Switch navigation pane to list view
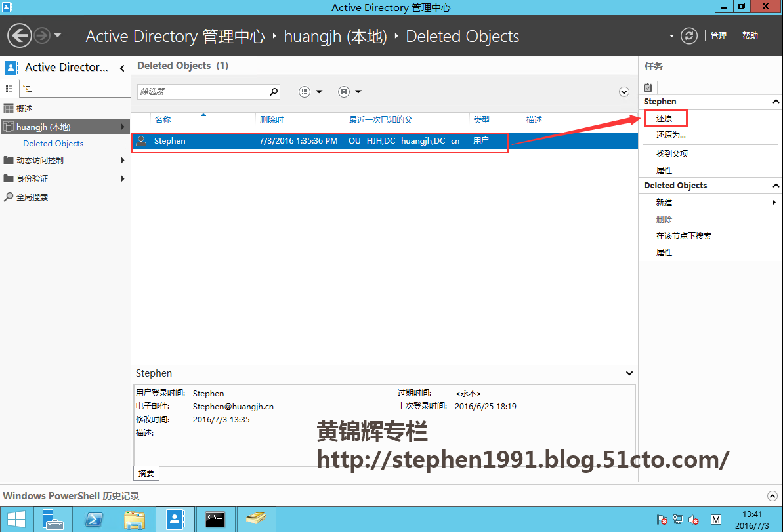783x532 pixels. click(x=9, y=89)
